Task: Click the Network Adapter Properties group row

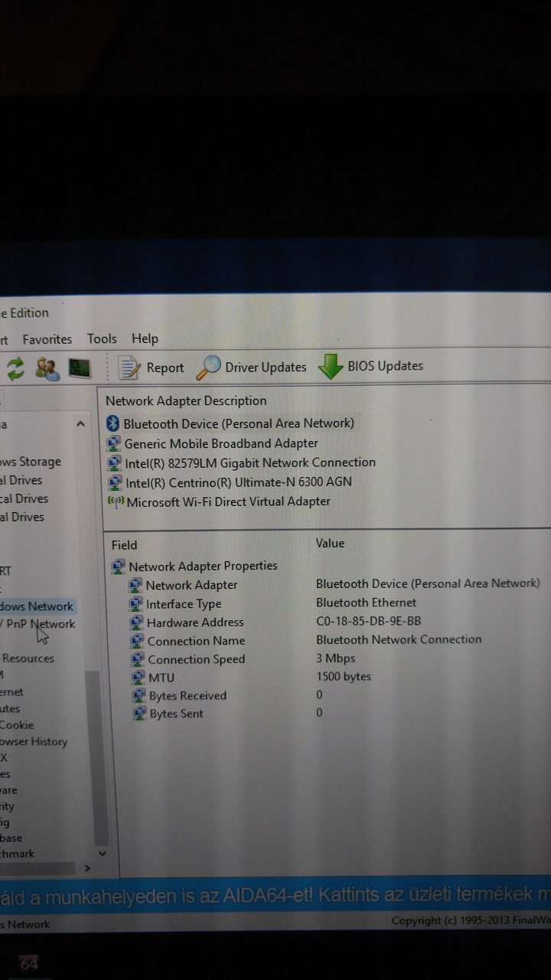Action: tap(194, 566)
